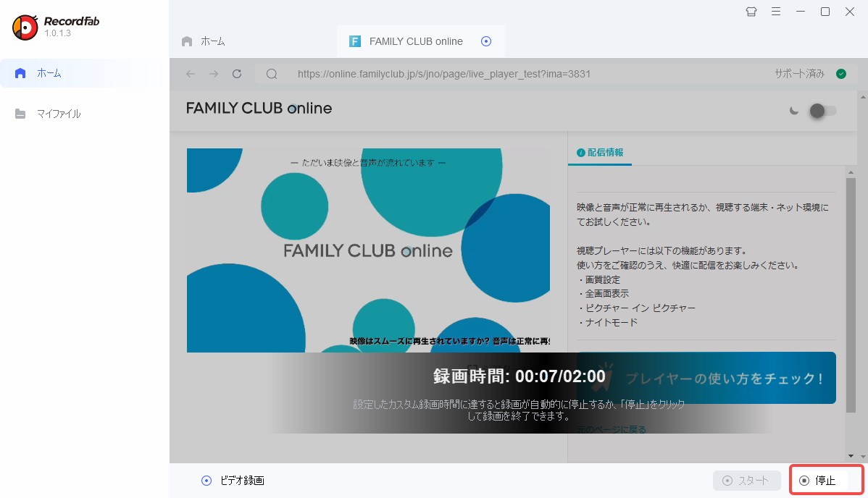This screenshot has height=498, width=868.
Task: Click the FAMILY CLUB online video player
Action: (368, 250)
